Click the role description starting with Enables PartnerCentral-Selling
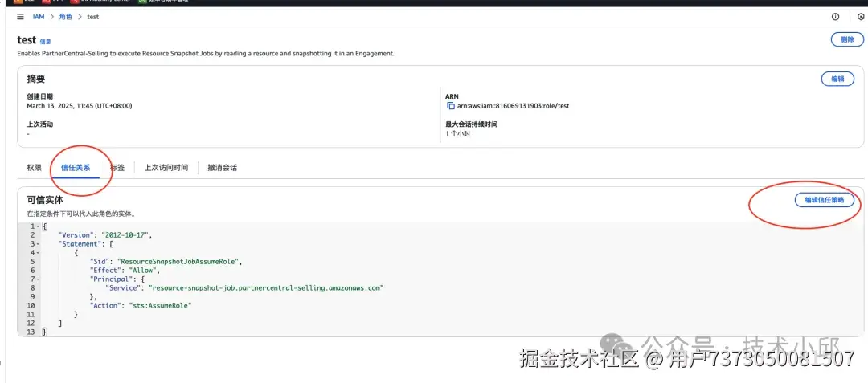This screenshot has width=868, height=383. (206, 54)
